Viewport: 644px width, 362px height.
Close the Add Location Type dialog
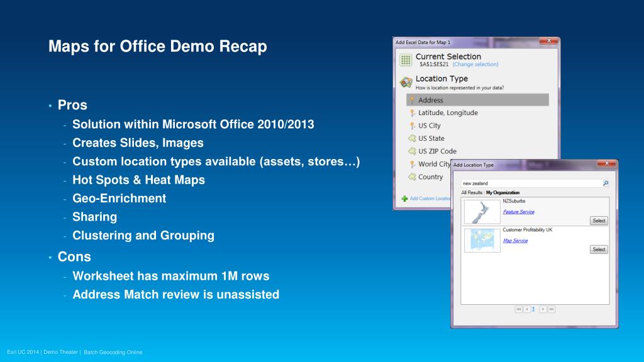tap(607, 163)
